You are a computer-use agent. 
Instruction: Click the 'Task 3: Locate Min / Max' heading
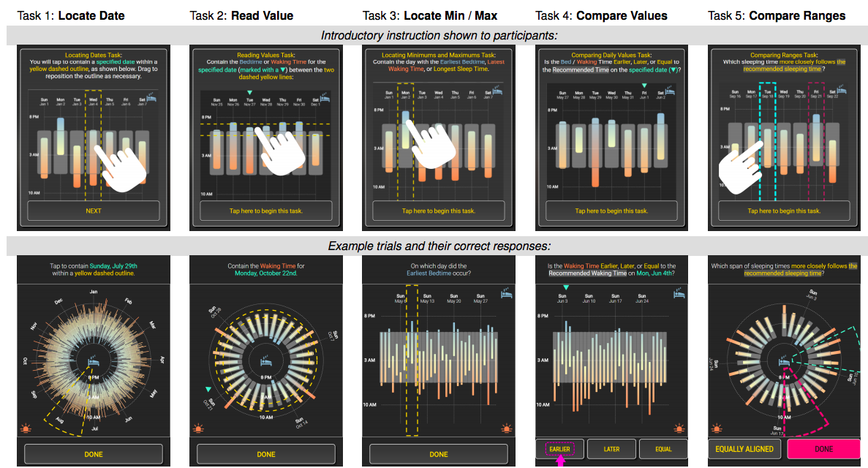[430, 15]
